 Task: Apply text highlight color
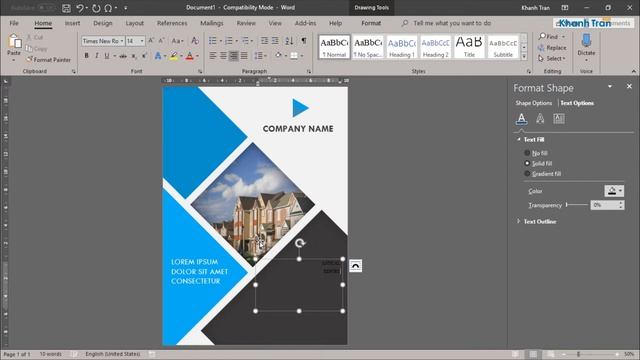174,56
